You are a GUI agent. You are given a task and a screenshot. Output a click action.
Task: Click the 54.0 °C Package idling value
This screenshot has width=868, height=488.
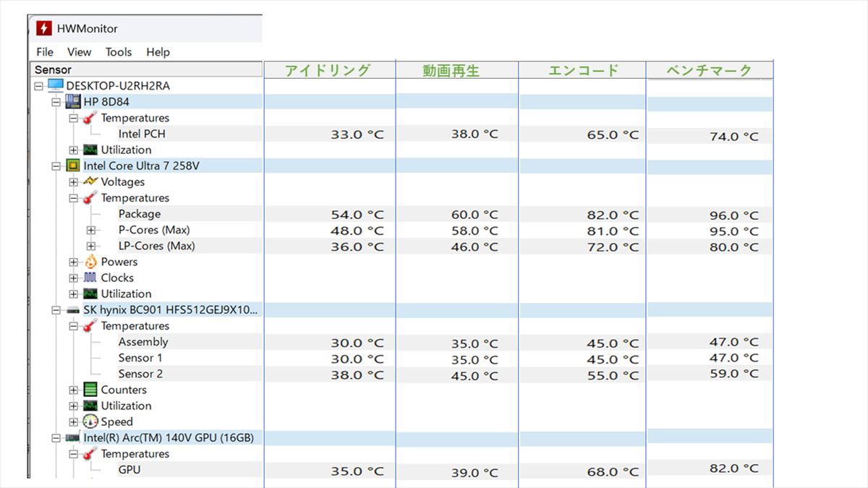click(357, 215)
